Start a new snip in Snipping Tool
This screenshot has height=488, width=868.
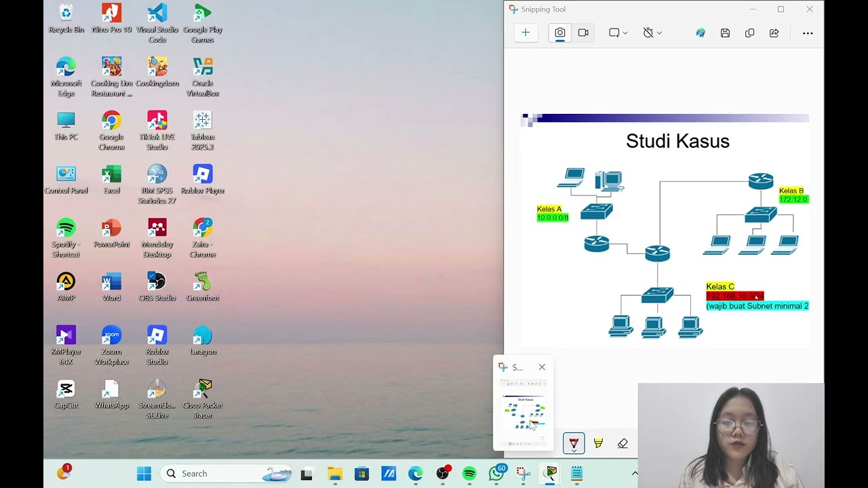(526, 33)
